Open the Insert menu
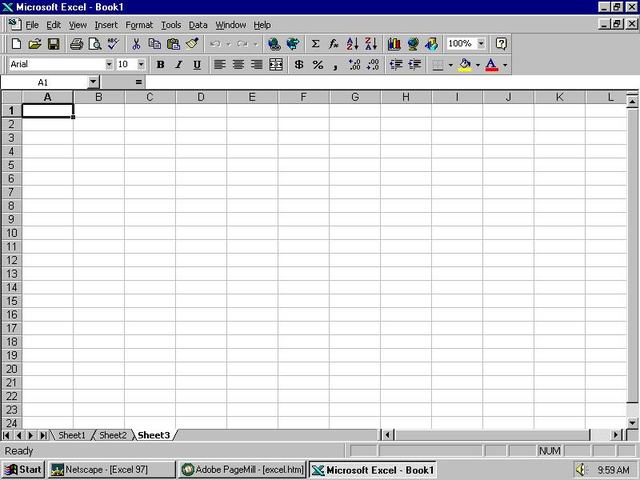640x480 pixels. click(106, 25)
